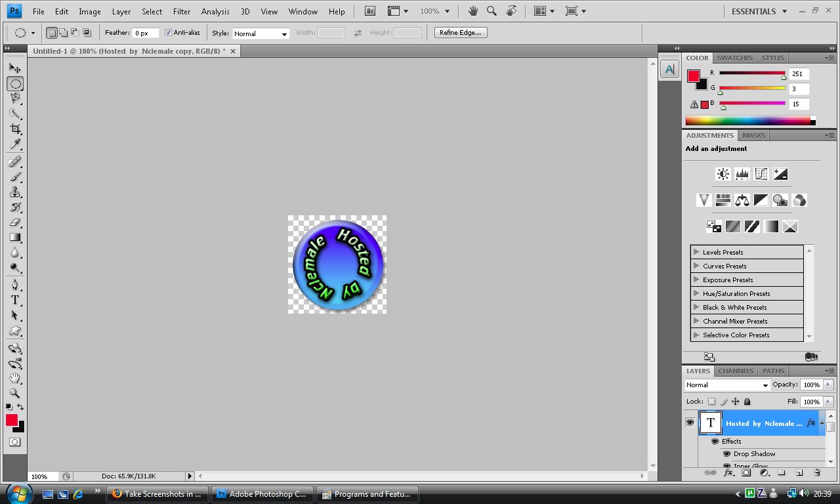Viewport: 840px width, 504px height.
Task: Click the red foreground color swatch in Color panel
Action: tap(693, 76)
